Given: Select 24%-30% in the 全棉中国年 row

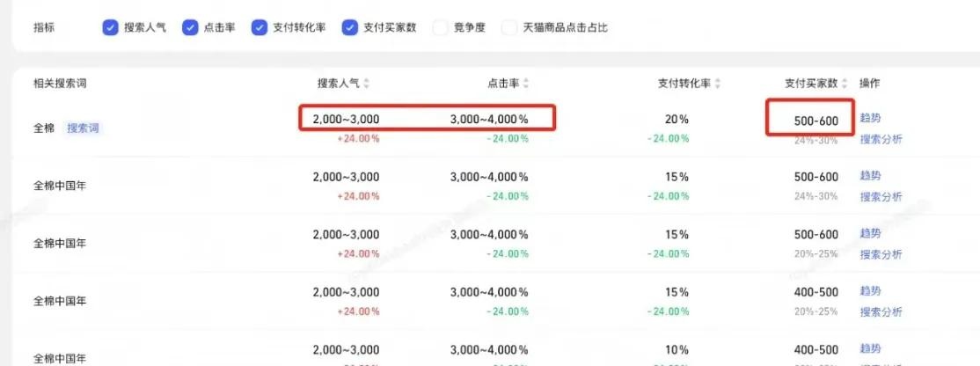Looking at the screenshot, I should click(x=815, y=196).
